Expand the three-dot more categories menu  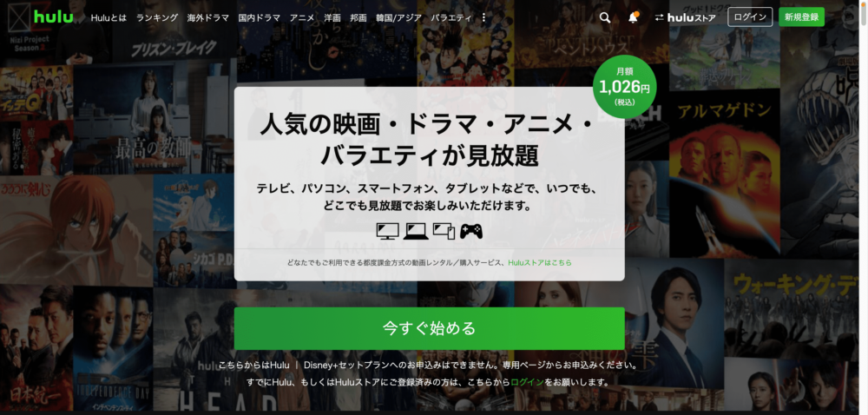483,17
